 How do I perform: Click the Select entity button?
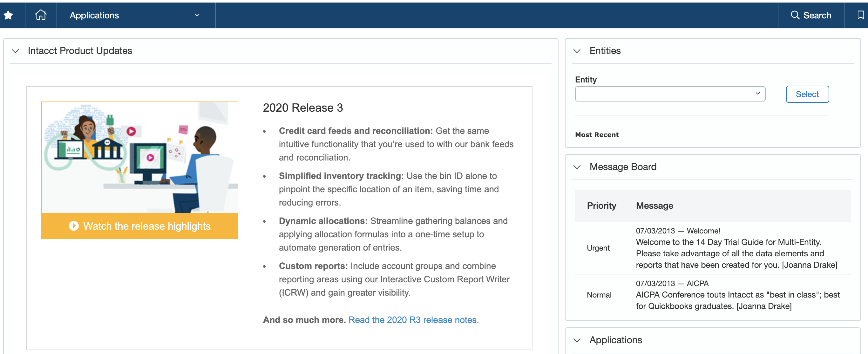(x=807, y=94)
